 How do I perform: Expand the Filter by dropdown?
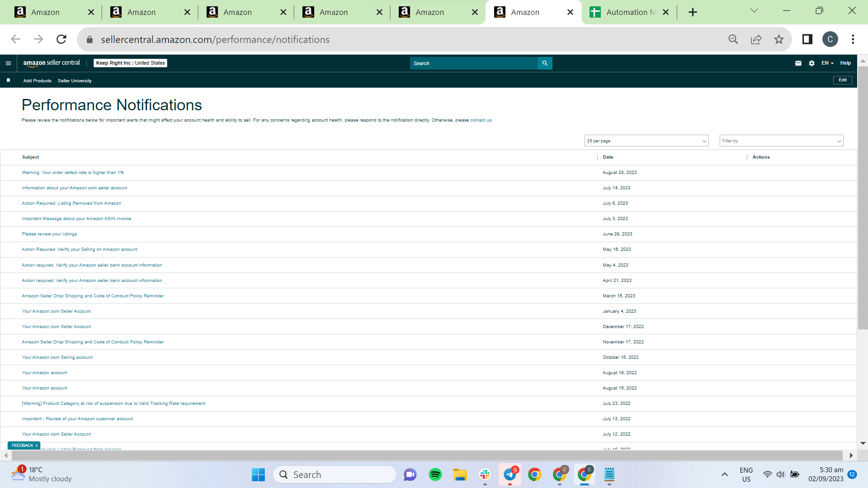click(x=781, y=141)
